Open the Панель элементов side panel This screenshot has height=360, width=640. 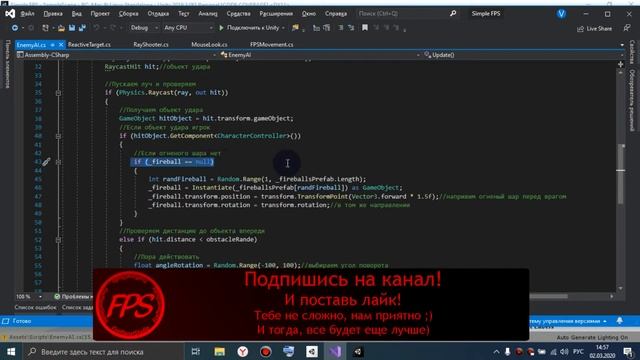(x=7, y=64)
